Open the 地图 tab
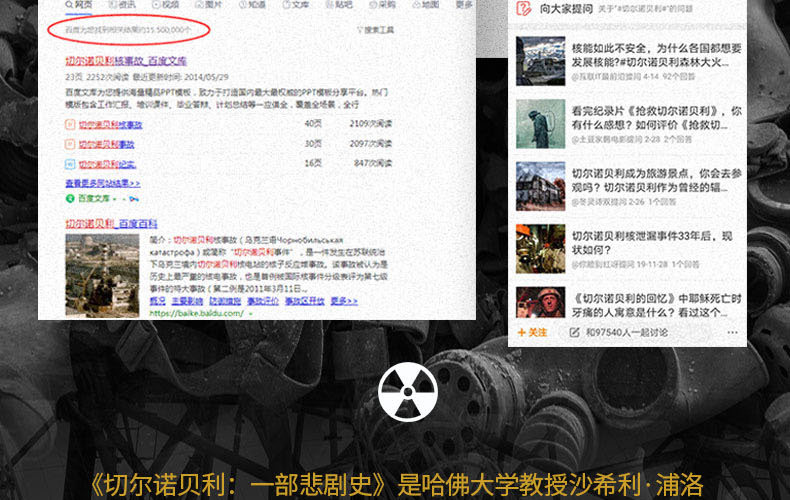Viewport: 790px width, 500px height. tap(426, 5)
